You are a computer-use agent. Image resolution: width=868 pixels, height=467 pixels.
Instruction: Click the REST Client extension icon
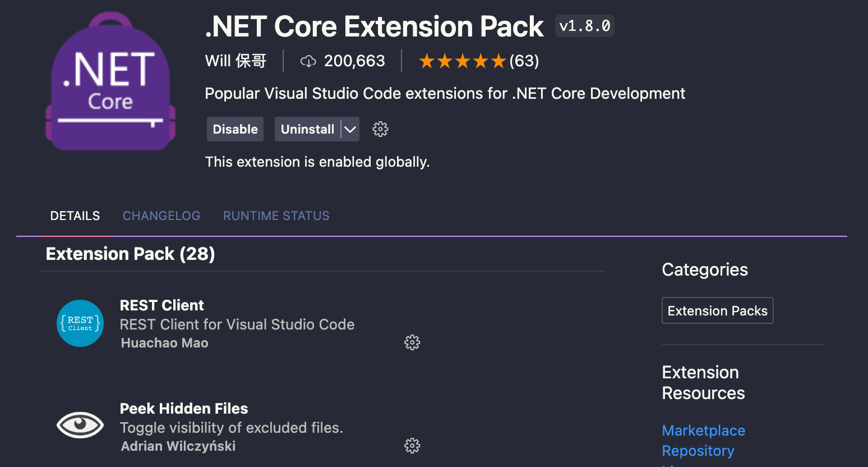pos(80,323)
